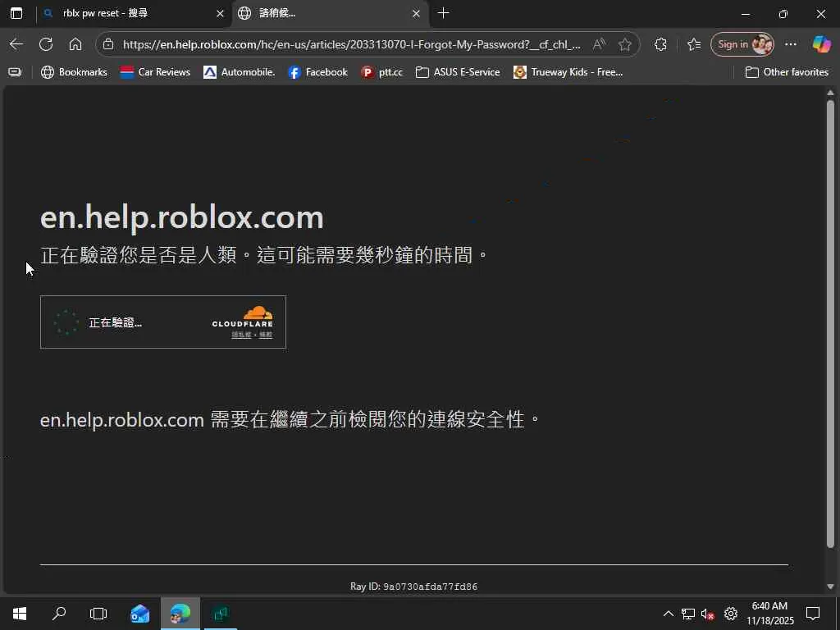This screenshot has height=630, width=840.
Task: Expand the Other favorites folder
Action: tap(787, 72)
